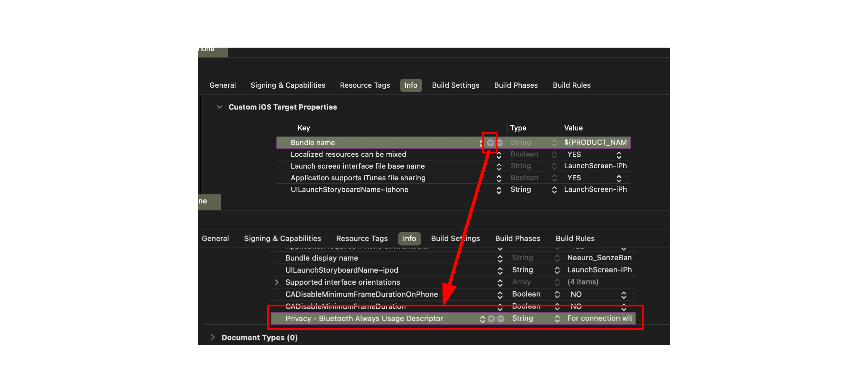Click value stepper on Launch screen interface row
The width and height of the screenshot is (868, 377).
click(555, 166)
